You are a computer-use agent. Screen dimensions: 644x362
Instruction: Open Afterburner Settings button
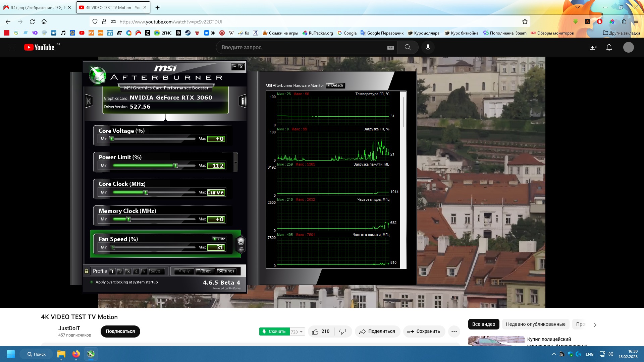tap(226, 271)
